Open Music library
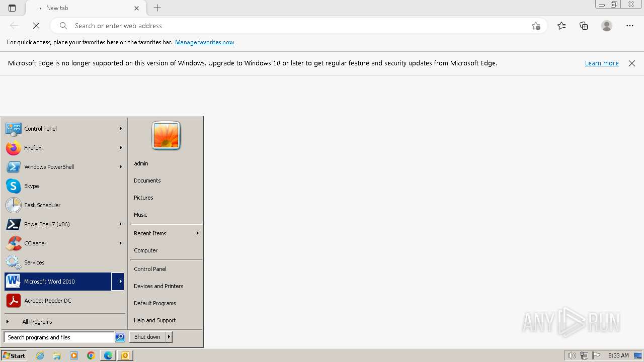This screenshot has height=362, width=644. (166, 215)
